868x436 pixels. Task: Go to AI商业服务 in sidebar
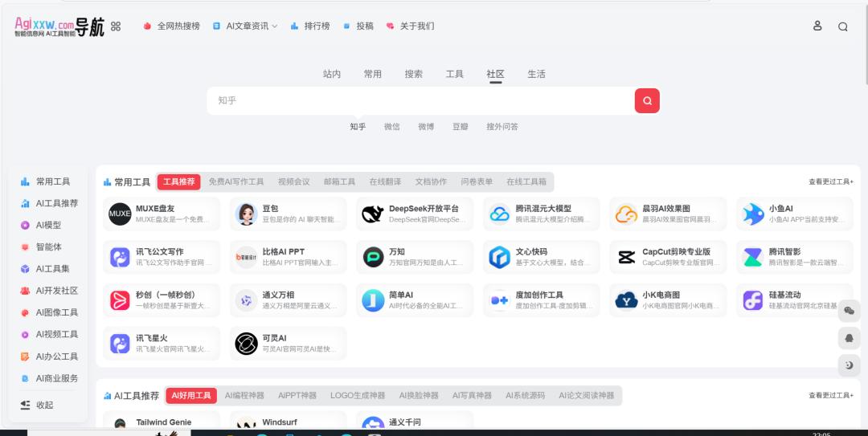(49, 378)
